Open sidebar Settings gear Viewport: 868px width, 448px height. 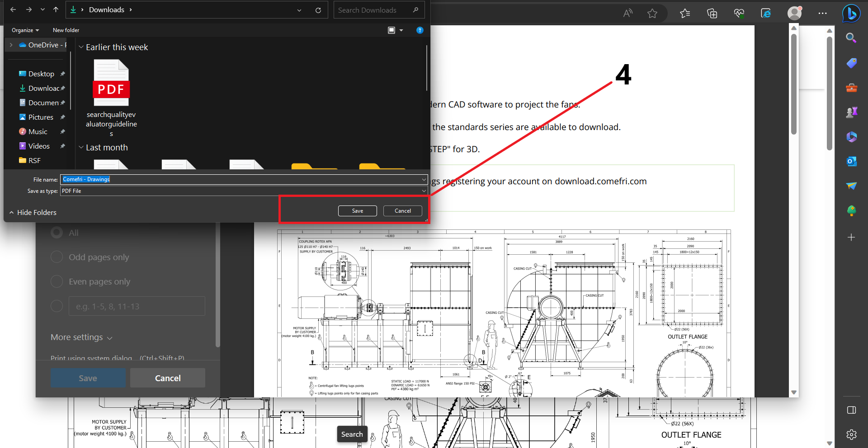(851, 434)
